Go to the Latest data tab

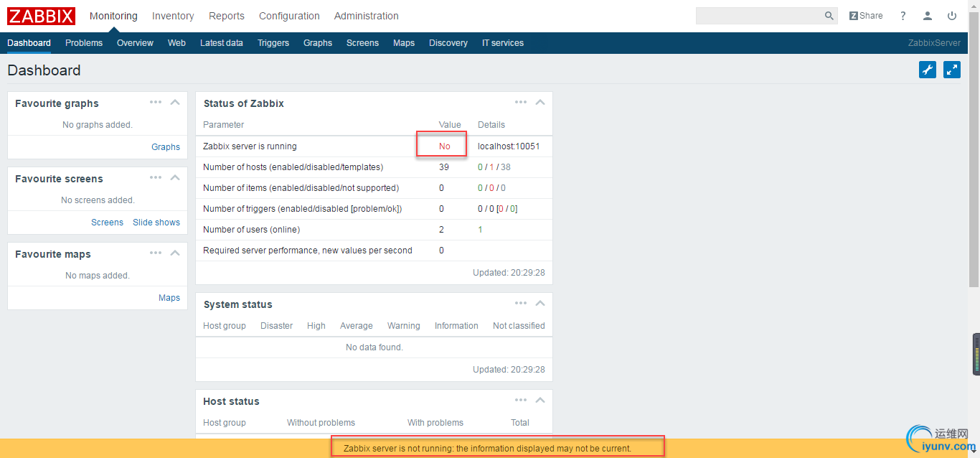coord(222,43)
